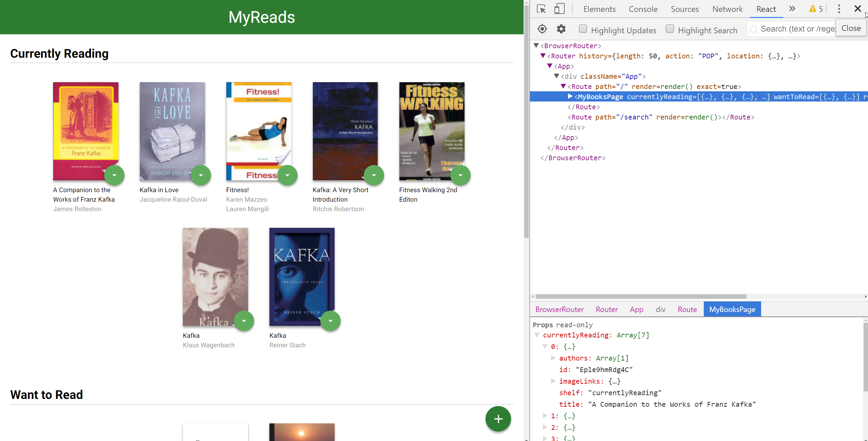Collapse the Router history node
Image resolution: width=868 pixels, height=441 pixels.
coord(543,56)
